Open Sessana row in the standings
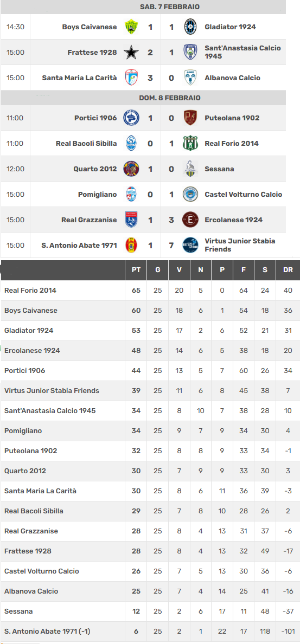Viewport: 300px width, 644px height. click(x=150, y=611)
